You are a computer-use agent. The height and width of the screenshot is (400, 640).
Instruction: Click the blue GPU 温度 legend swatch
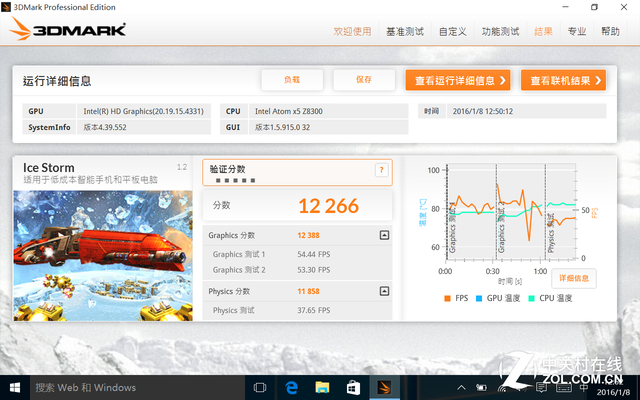coord(479,298)
